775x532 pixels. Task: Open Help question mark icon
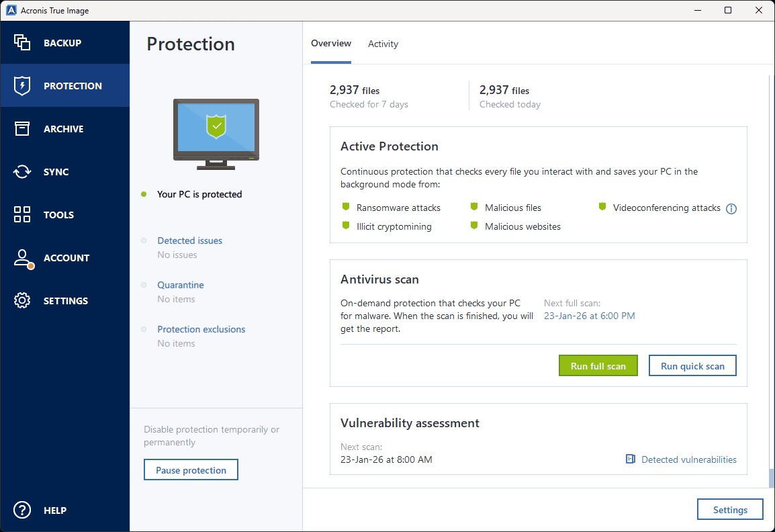tap(22, 511)
